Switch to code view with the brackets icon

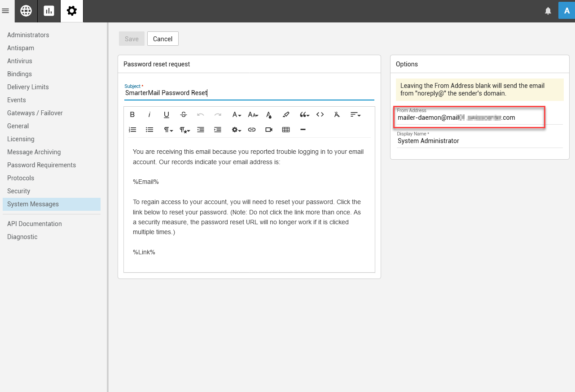pyautogui.click(x=320, y=115)
